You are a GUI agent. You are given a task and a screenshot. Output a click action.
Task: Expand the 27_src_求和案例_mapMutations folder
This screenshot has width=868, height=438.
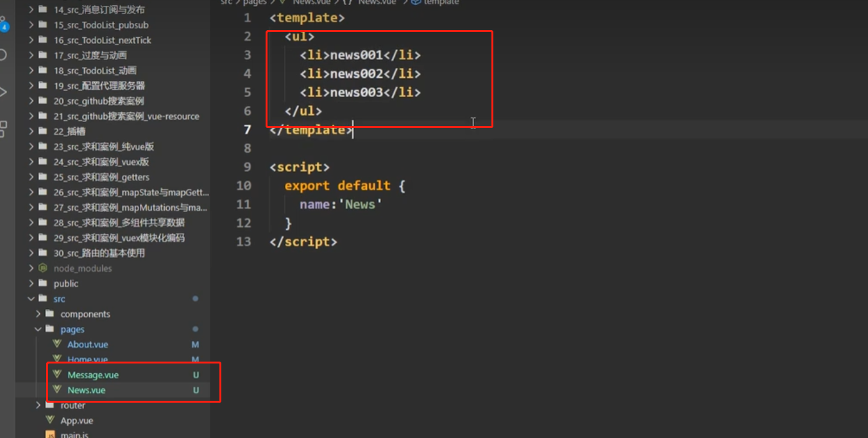[x=31, y=207]
